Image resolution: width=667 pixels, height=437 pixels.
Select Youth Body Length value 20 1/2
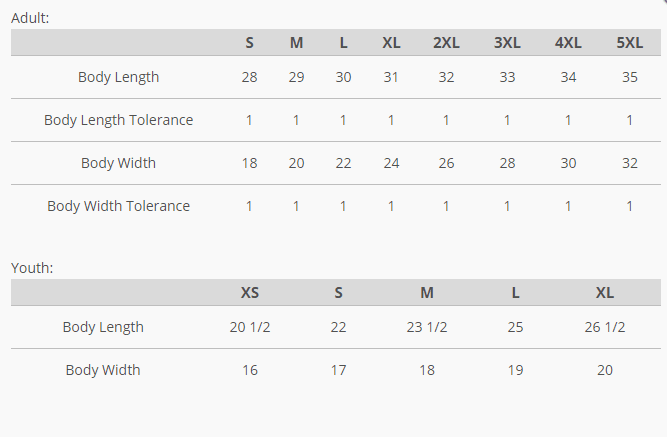[250, 327]
